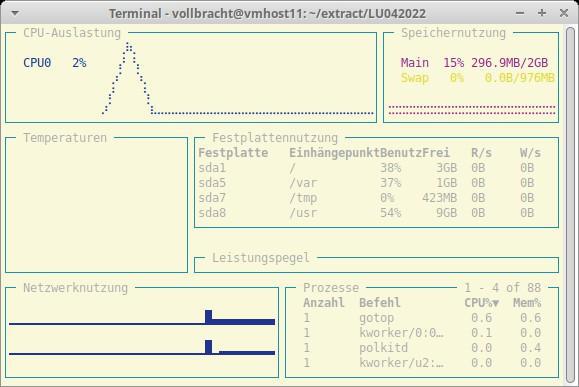Image resolution: width=579 pixels, height=387 pixels.
Task: Select the sda8 /usr disk row
Action: (370, 213)
